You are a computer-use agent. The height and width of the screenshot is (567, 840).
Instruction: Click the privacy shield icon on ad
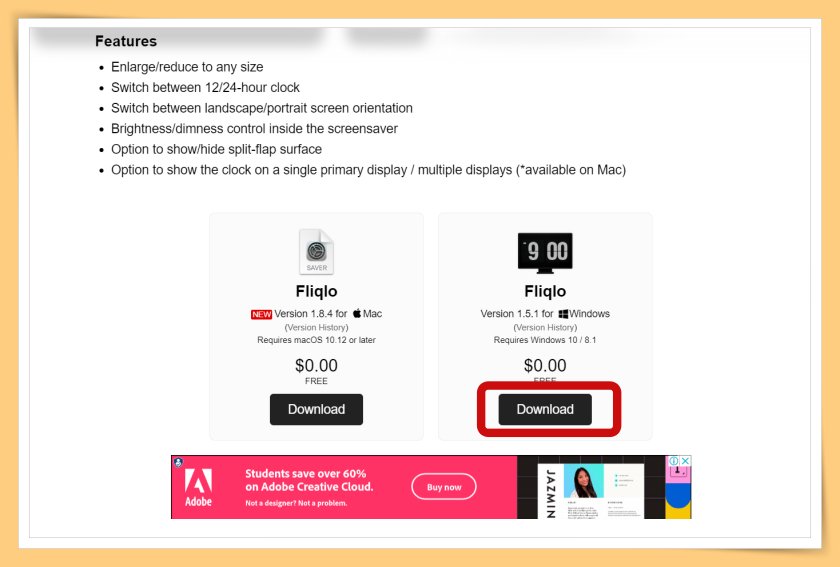(x=178, y=462)
